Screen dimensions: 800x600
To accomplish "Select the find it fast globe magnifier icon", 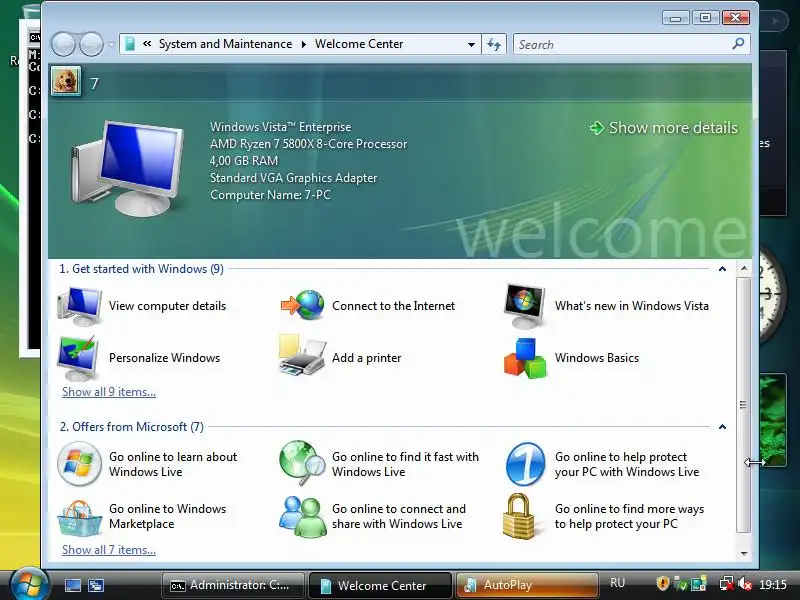I will pyautogui.click(x=303, y=463).
